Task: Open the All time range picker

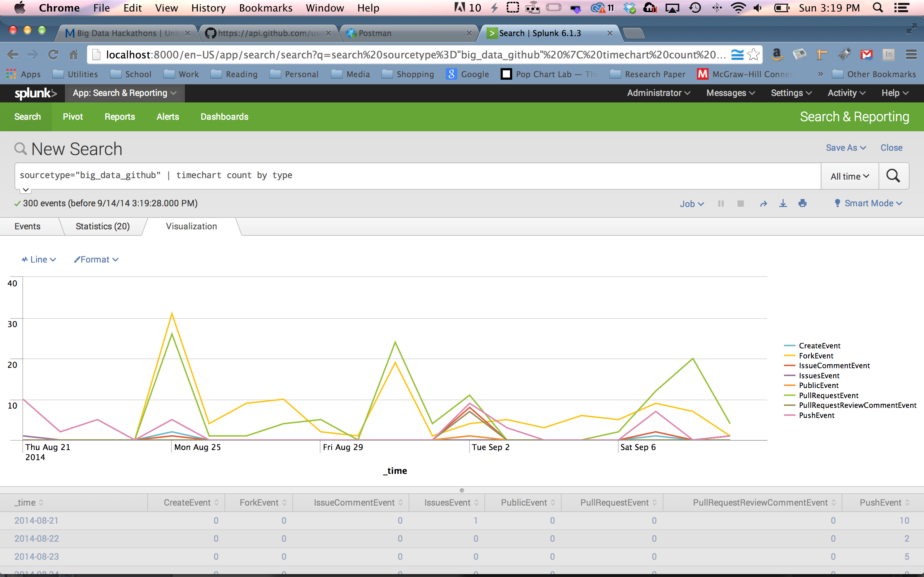Action: pyautogui.click(x=850, y=176)
